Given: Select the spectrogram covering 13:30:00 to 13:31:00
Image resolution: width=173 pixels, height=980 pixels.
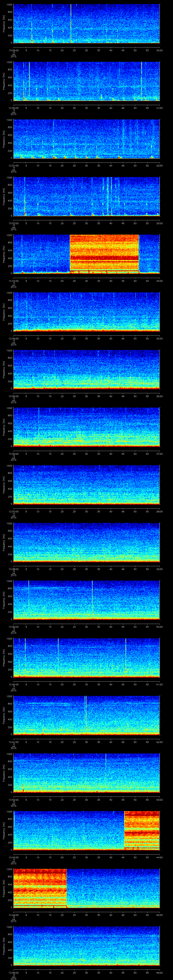Looking at the screenshot, I should (x=86, y=81).
